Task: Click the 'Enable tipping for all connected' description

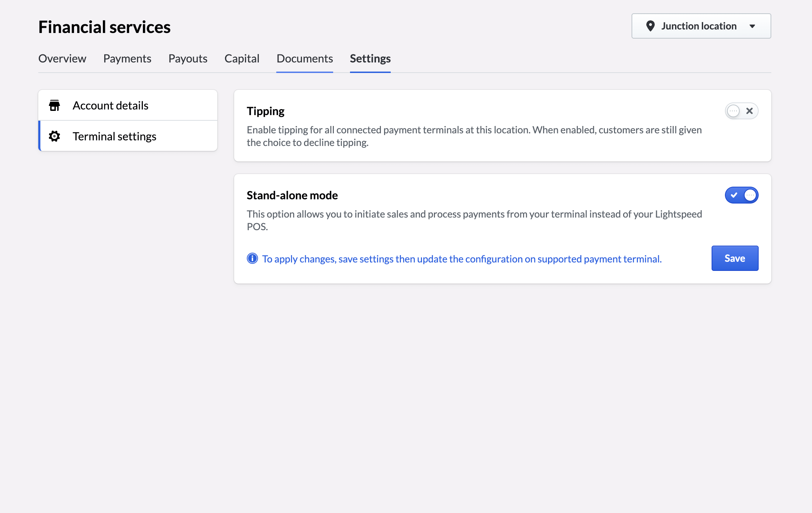Action: (x=474, y=136)
